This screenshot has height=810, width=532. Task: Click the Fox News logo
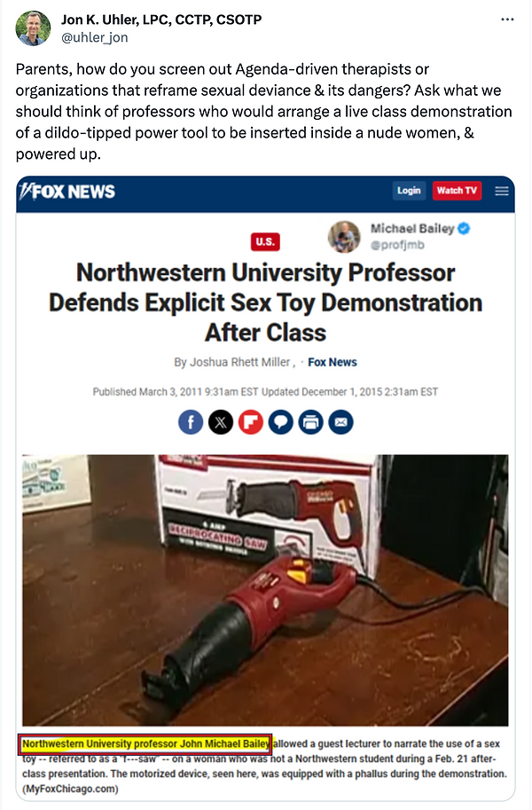click(67, 191)
